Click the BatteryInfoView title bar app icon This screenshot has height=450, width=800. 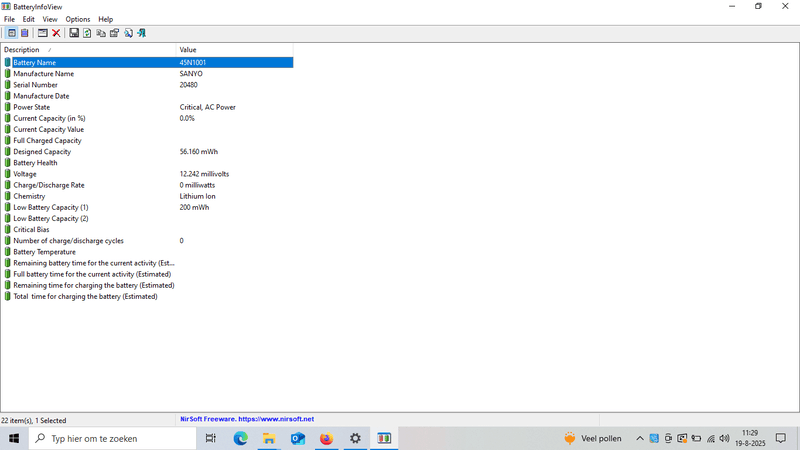click(x=6, y=7)
